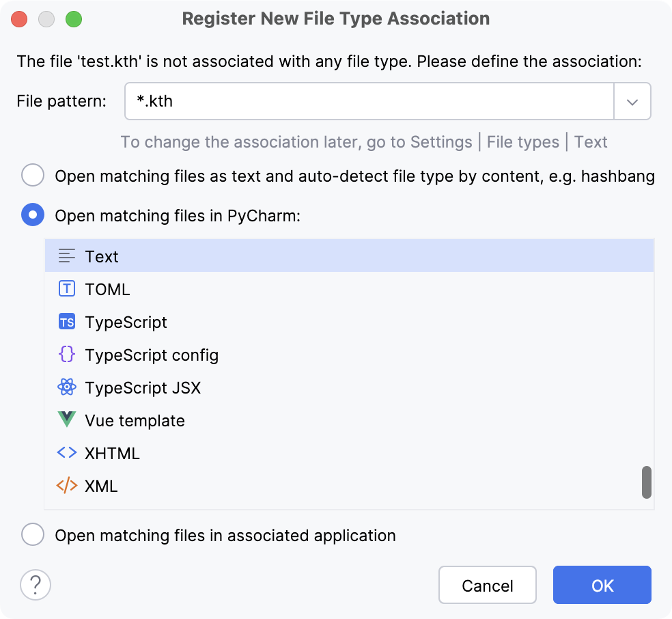Click the File types link
Image resolution: width=672 pixels, height=619 pixels.
[x=523, y=142]
